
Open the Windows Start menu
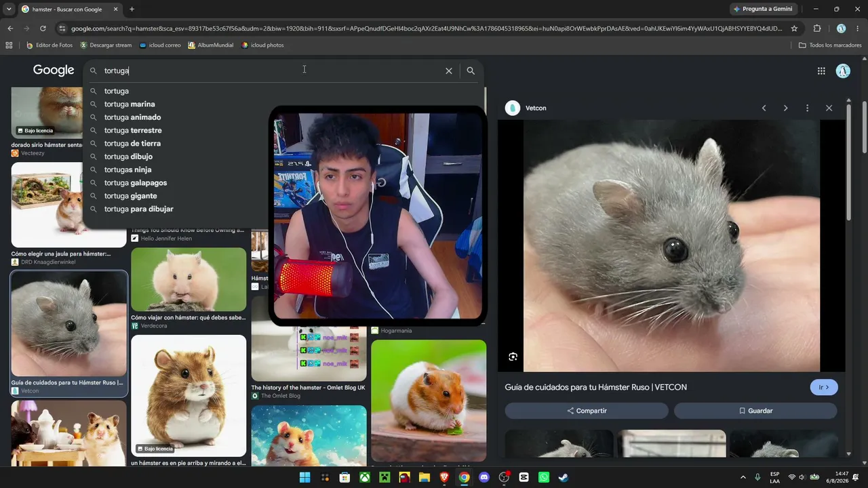(305, 477)
